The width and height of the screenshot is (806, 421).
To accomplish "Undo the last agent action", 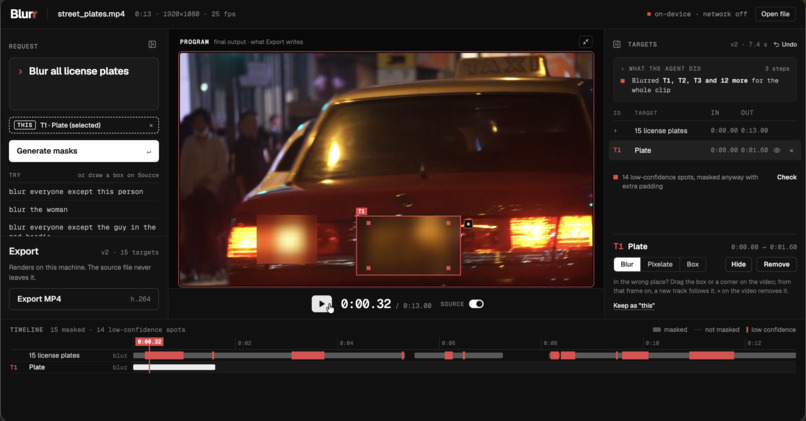I will (785, 45).
